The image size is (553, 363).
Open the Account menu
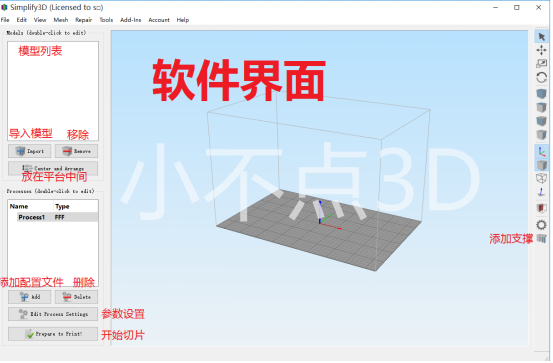(x=159, y=20)
